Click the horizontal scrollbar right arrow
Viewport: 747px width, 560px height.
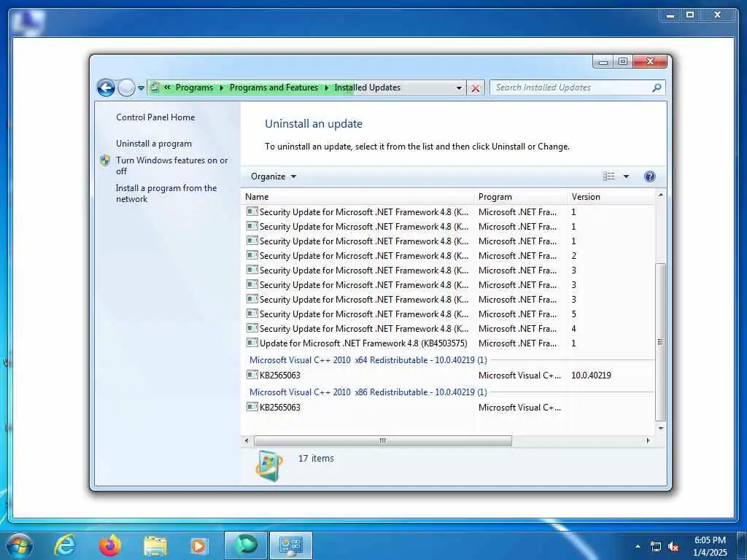[648, 440]
